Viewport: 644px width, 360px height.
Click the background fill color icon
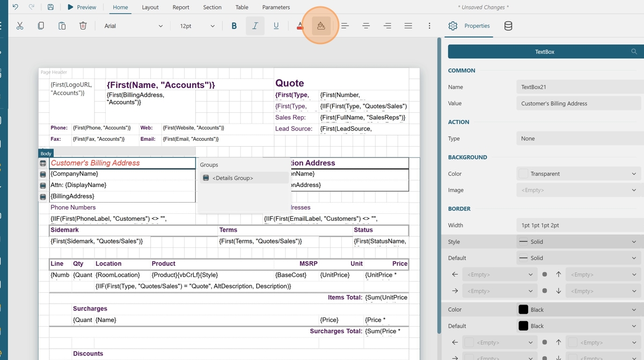click(320, 26)
